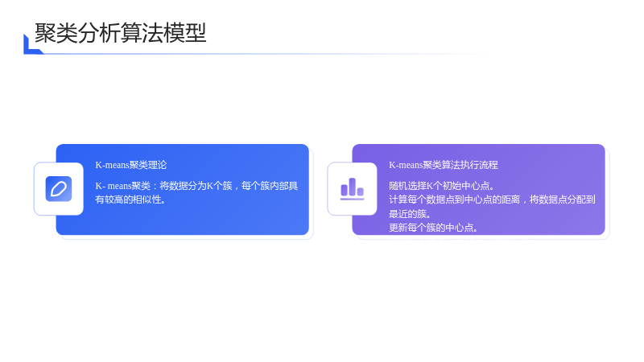Select the slide title 聚类分析算法模型
The image size is (644, 362).
click(120, 33)
